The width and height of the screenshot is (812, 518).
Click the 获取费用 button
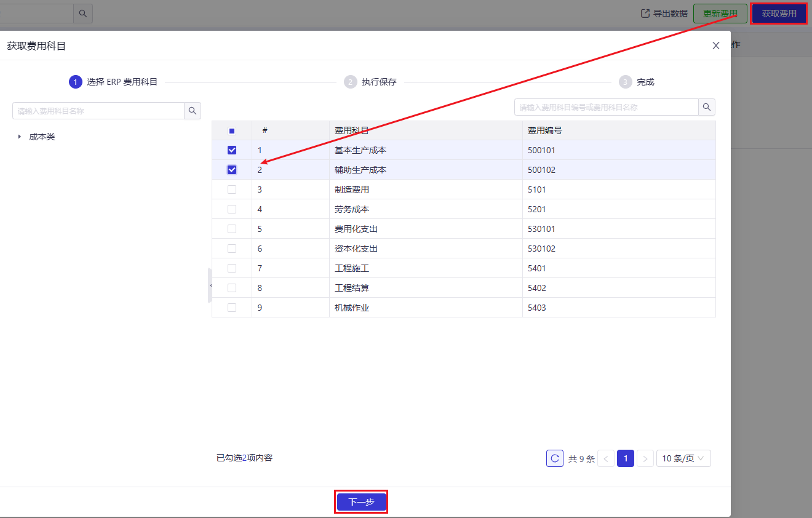coord(779,14)
